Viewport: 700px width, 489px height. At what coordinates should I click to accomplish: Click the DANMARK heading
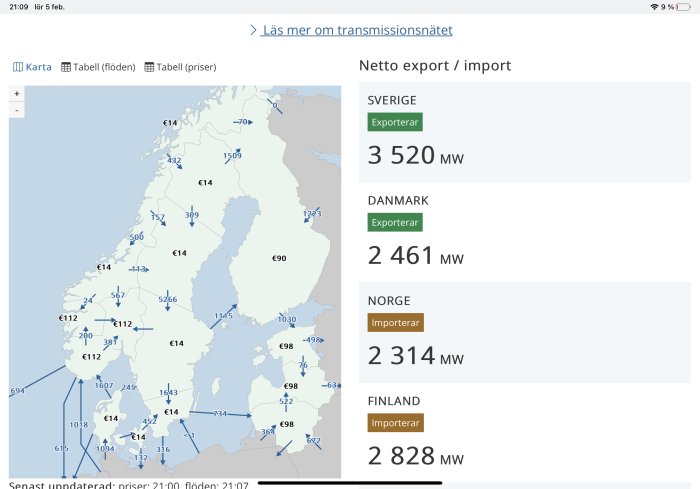(x=398, y=201)
